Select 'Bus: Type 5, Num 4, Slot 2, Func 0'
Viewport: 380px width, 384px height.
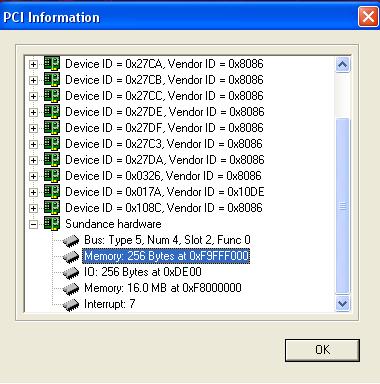click(x=167, y=240)
